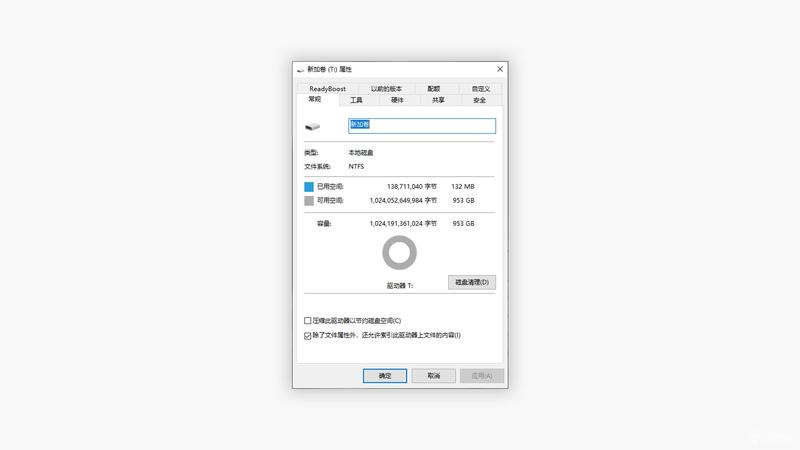Click the volume name input field

click(422, 126)
